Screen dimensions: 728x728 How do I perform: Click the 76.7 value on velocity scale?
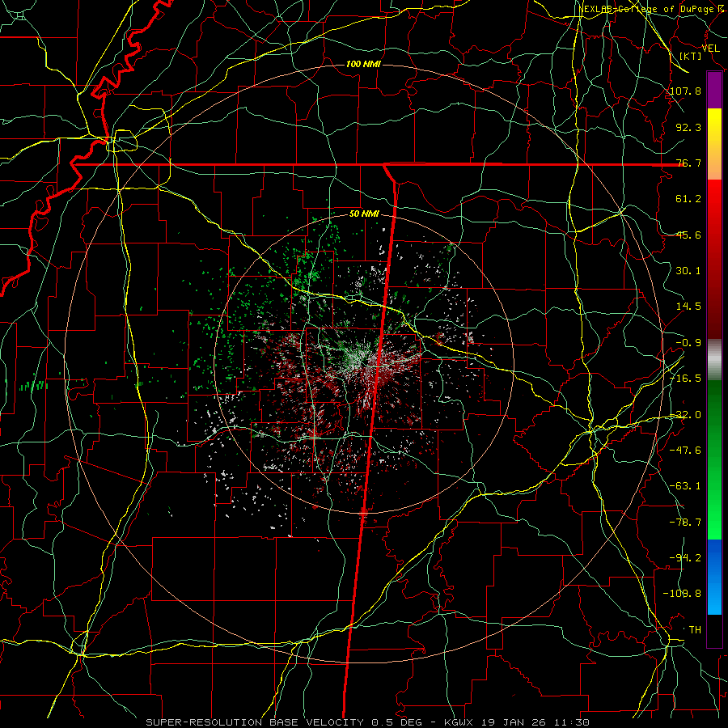click(x=688, y=163)
